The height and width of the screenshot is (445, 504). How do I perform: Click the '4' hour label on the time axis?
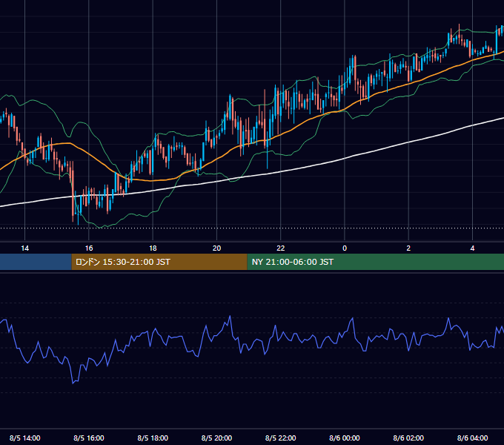point(472,248)
